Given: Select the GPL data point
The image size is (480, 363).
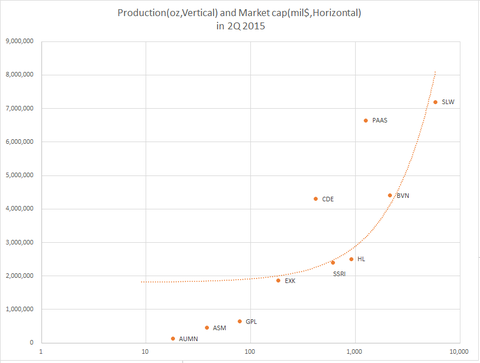Looking at the screenshot, I should pyautogui.click(x=239, y=321).
